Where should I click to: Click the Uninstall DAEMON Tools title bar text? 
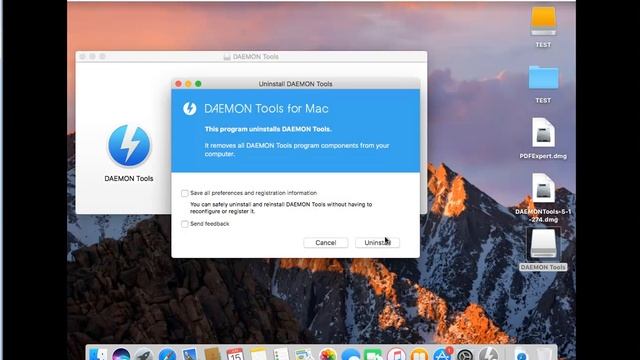(296, 84)
